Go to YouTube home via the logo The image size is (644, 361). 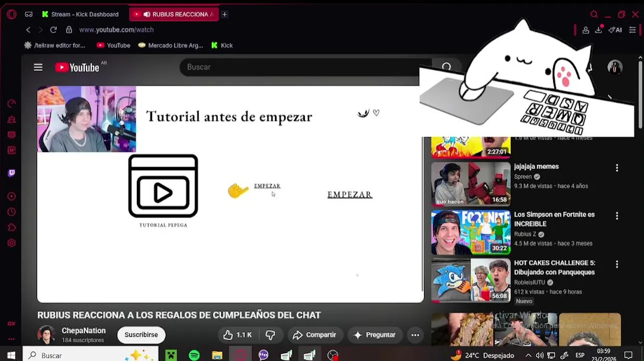point(77,67)
